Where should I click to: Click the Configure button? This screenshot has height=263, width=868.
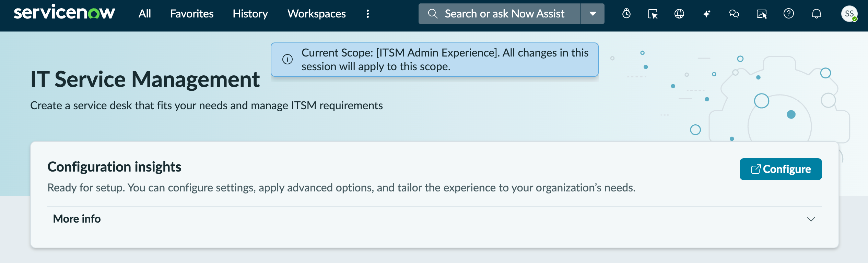[x=781, y=169]
